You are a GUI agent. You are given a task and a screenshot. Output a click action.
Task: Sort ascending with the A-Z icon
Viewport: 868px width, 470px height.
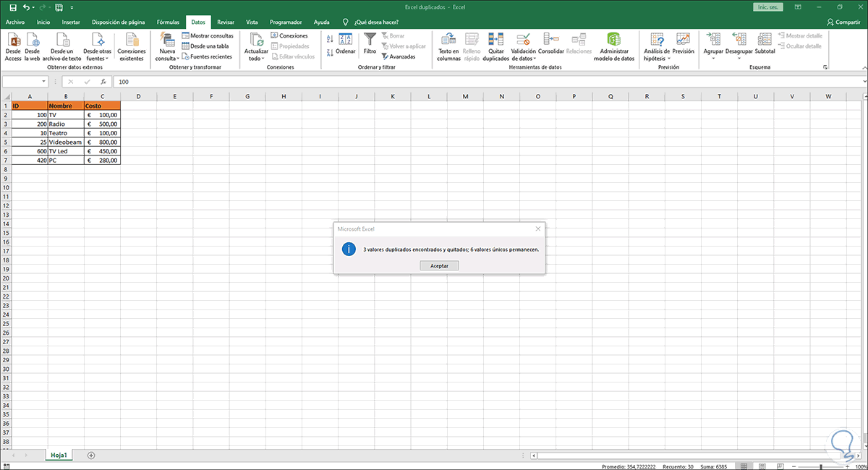330,39
